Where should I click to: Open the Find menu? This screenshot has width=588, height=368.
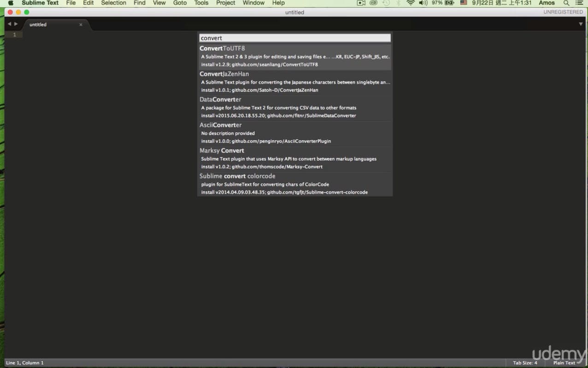click(139, 3)
